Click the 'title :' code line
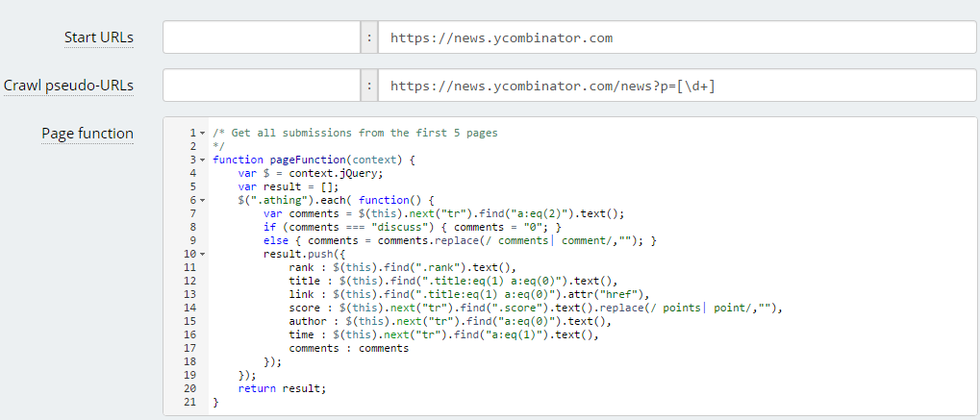Screen dimensions: 980x420 pyautogui.click(x=453, y=281)
